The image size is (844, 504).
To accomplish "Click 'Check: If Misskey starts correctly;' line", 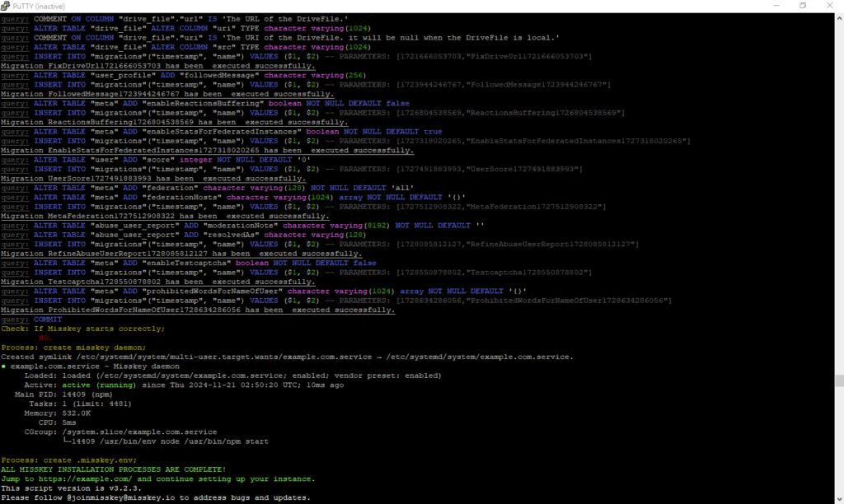I will pyautogui.click(x=83, y=329).
